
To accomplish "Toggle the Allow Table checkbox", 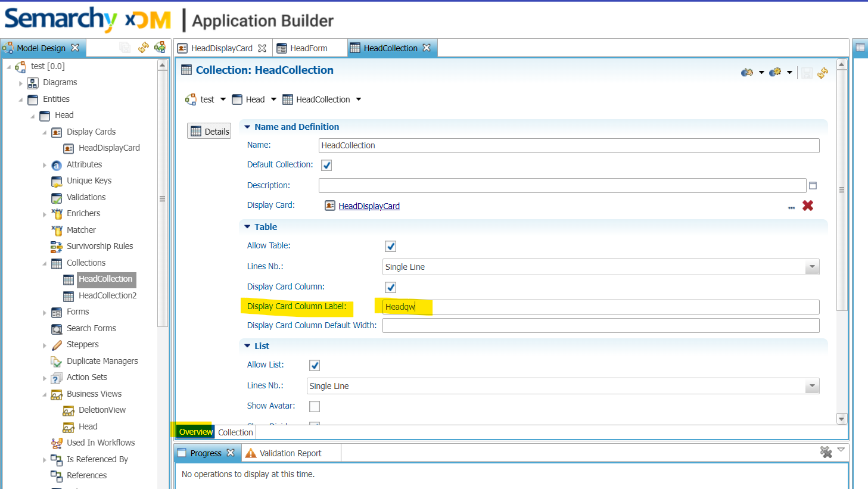I will (x=391, y=247).
